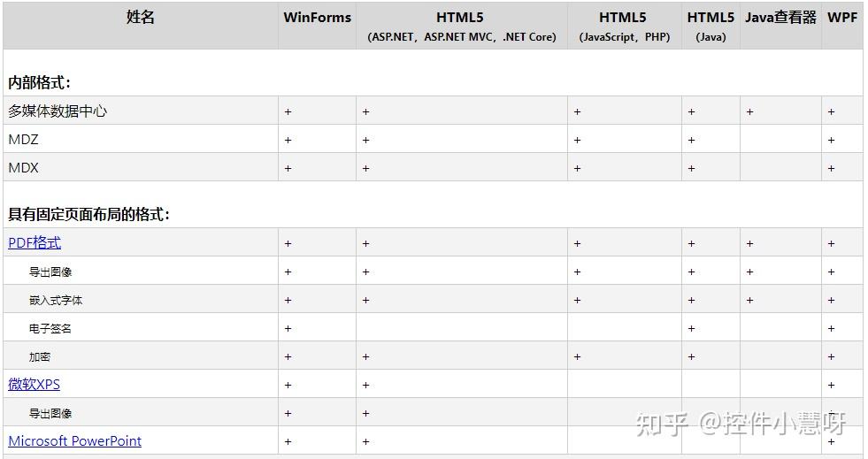Select the 多媒体数据中心 row label
The image size is (868, 459).
[x=58, y=111]
